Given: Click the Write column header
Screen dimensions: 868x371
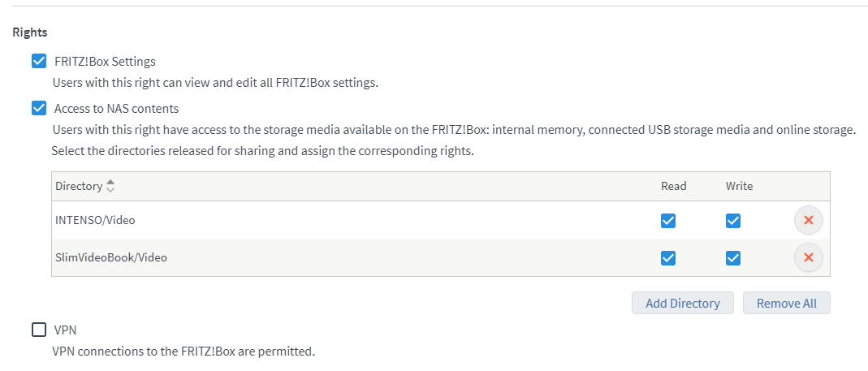Looking at the screenshot, I should pyautogui.click(x=739, y=186).
